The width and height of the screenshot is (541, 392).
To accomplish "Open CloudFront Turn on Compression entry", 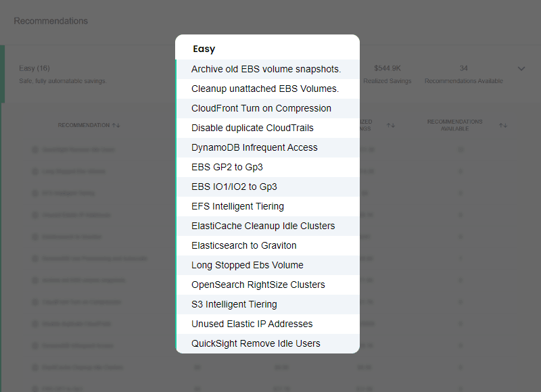I will 261,108.
